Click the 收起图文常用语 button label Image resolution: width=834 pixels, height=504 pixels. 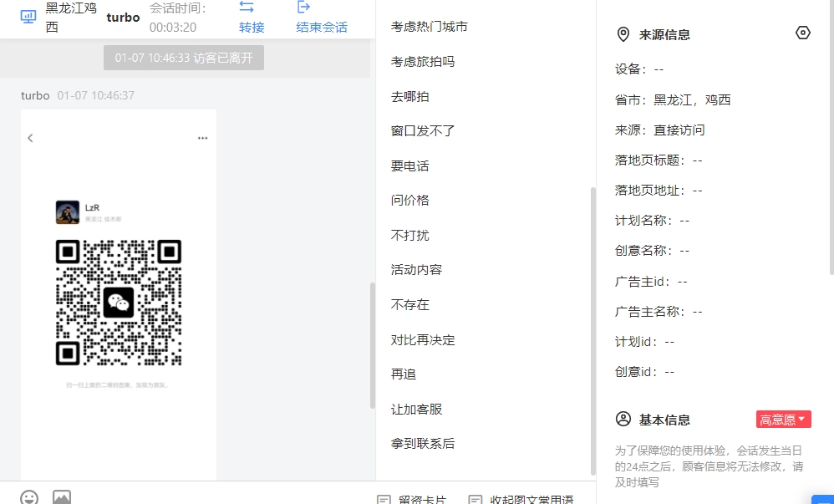[x=531, y=499]
